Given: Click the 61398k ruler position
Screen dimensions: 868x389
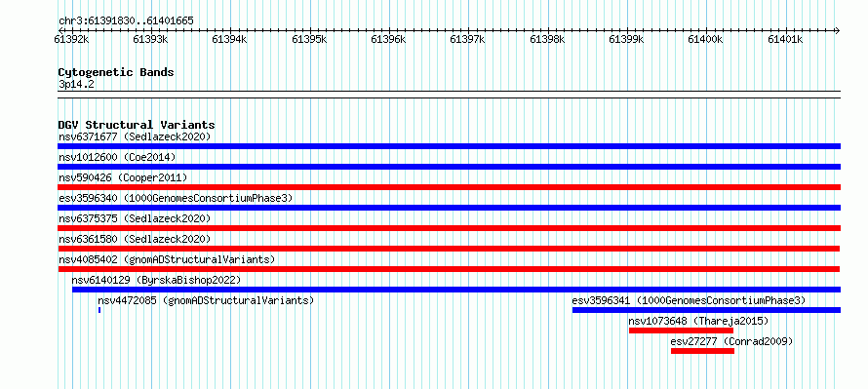Looking at the screenshot, I should point(547,39).
